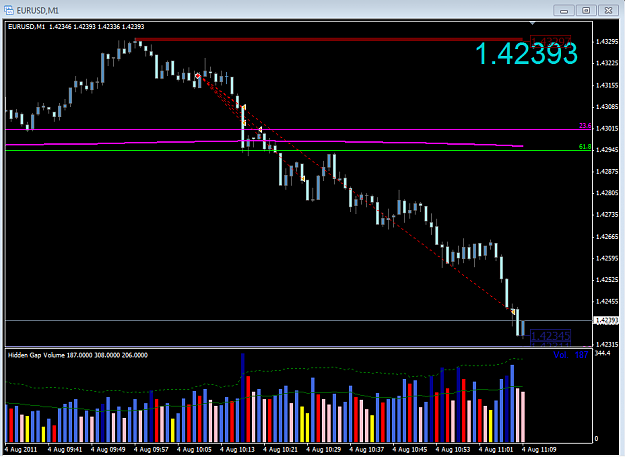Select the red 1.43297 price label
The height and width of the screenshot is (457, 625).
point(550,41)
